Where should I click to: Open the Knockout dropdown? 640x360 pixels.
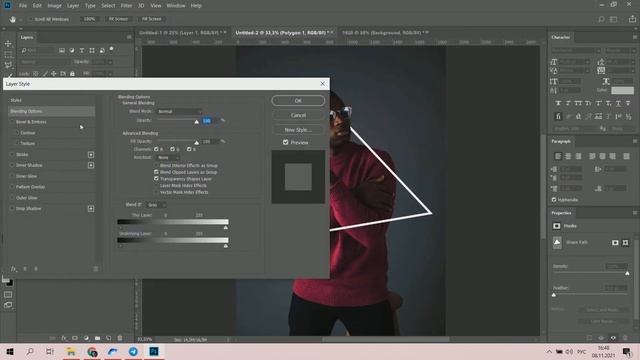pos(168,158)
